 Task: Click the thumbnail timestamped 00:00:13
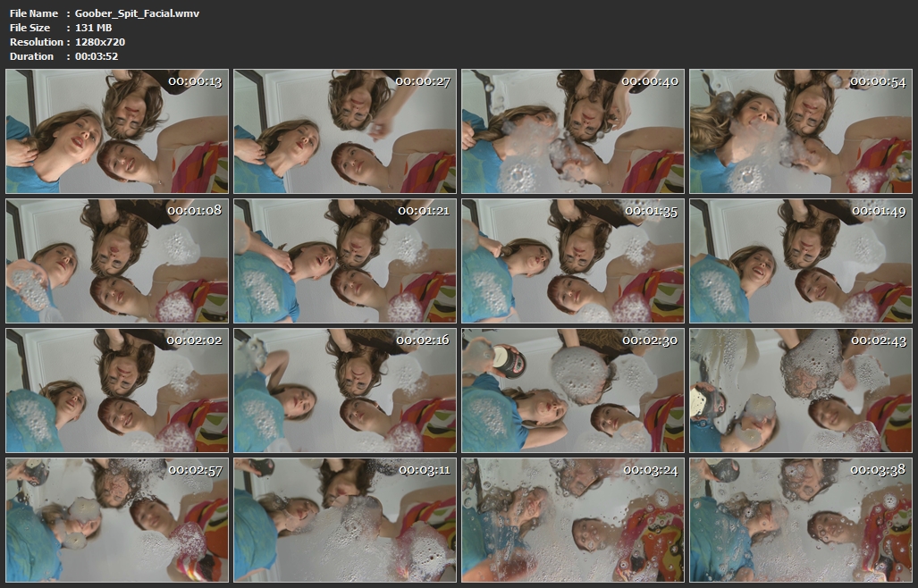(117, 131)
